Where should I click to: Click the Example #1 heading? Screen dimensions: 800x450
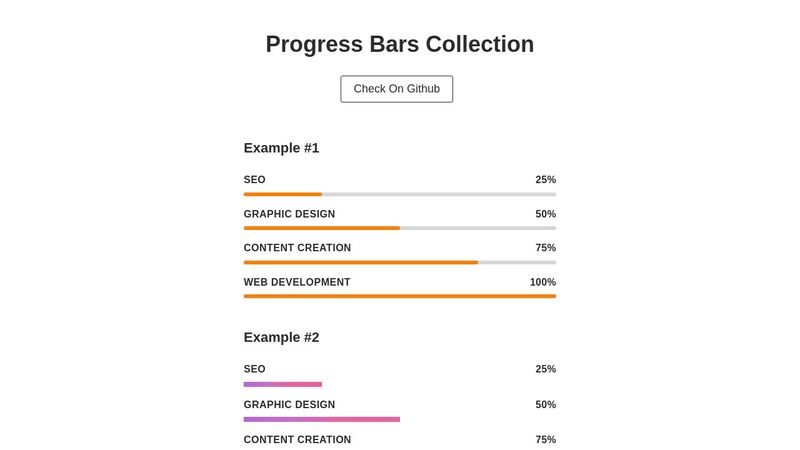point(281,148)
